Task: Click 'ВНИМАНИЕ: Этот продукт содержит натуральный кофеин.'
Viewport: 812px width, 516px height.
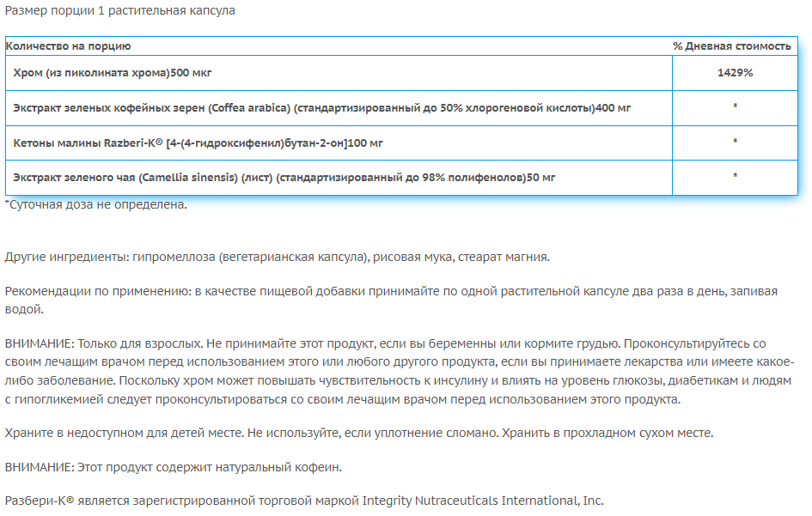Action: coord(174,467)
